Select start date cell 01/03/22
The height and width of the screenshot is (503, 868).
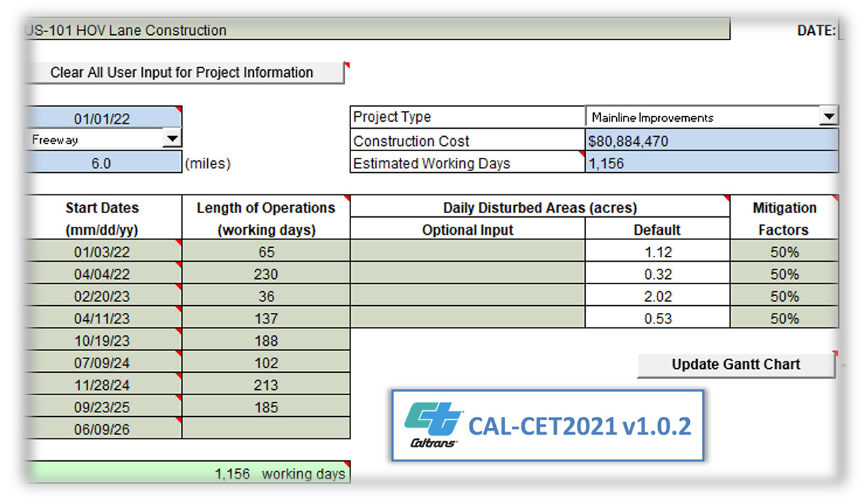(x=102, y=251)
